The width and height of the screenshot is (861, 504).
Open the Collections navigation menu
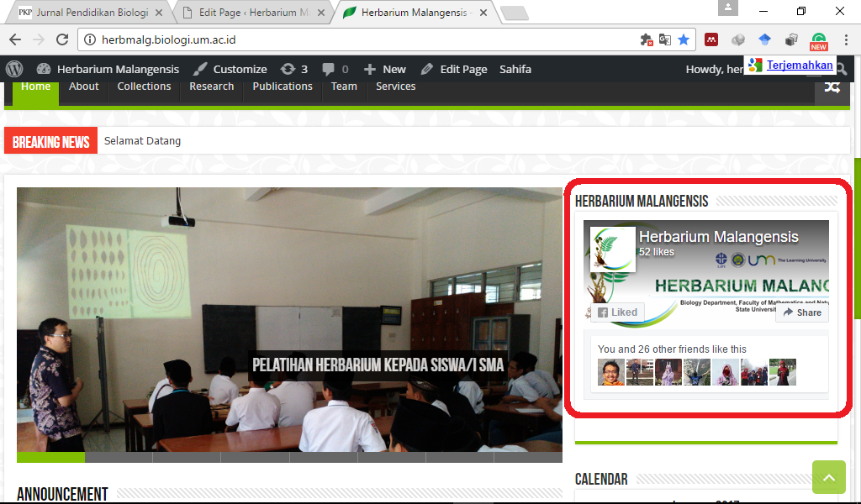click(144, 87)
